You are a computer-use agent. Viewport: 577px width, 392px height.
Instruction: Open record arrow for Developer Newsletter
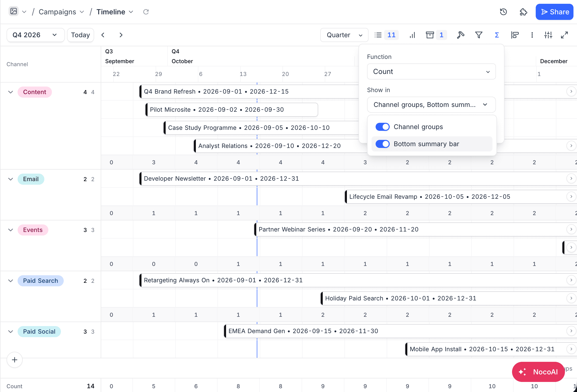(571, 178)
